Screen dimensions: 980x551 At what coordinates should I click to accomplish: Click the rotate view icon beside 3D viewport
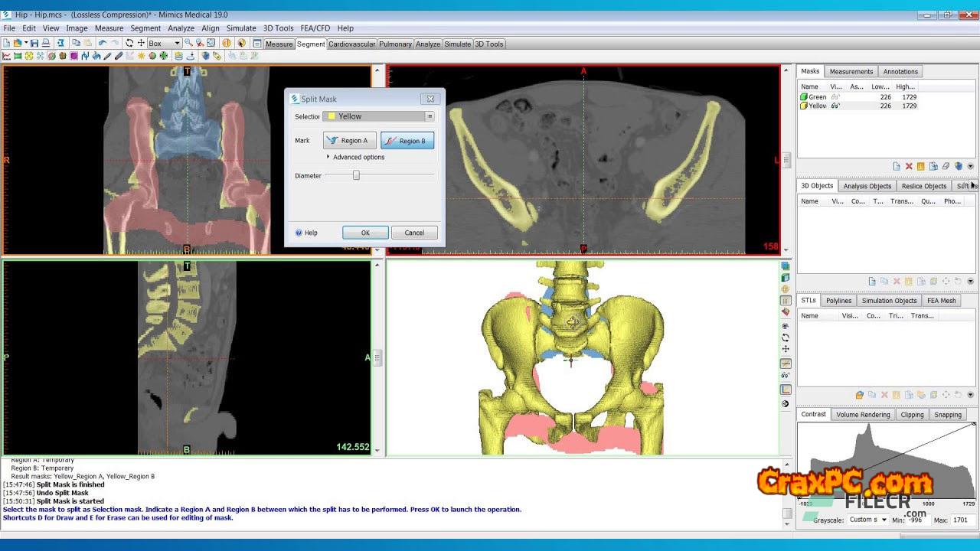click(786, 337)
